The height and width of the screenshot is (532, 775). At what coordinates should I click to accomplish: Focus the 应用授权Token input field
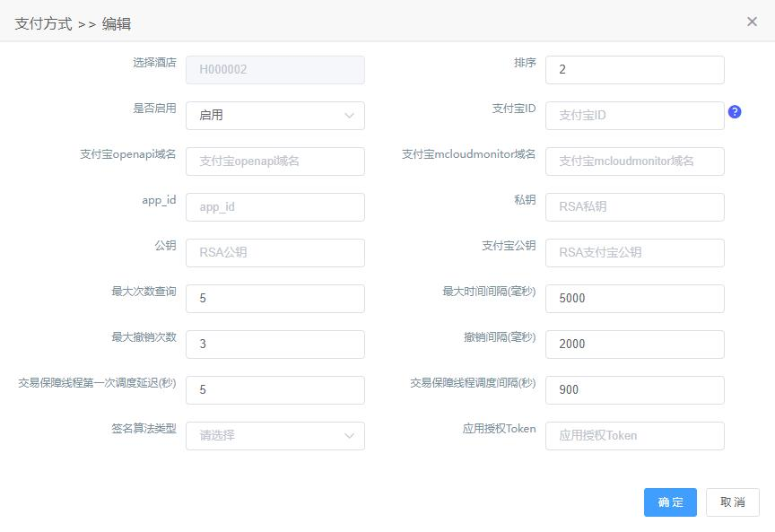[x=635, y=436]
